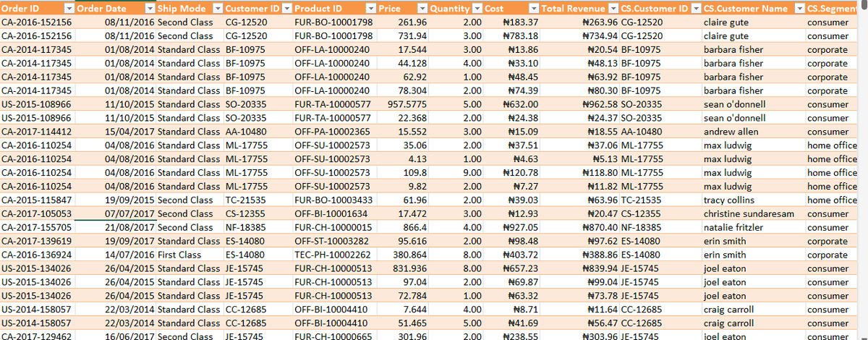Select the CS.Customer Name header cell text
The height and width of the screenshot is (340, 868).
click(x=745, y=9)
